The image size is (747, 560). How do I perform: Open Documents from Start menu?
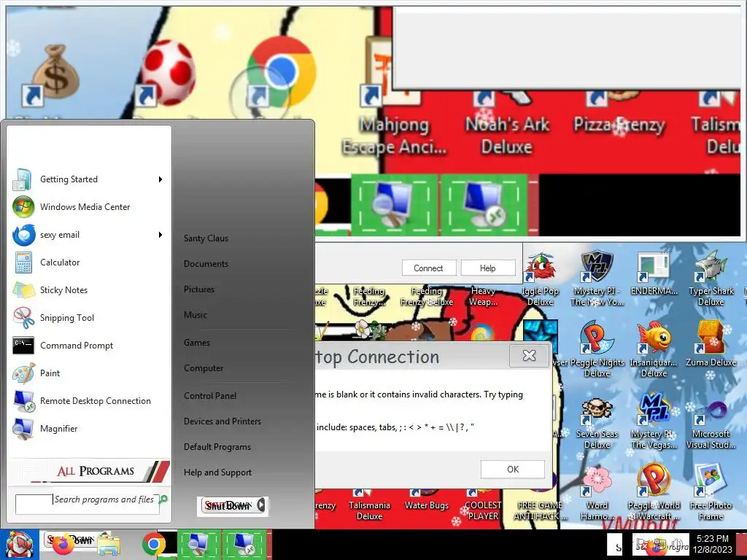coord(206,264)
